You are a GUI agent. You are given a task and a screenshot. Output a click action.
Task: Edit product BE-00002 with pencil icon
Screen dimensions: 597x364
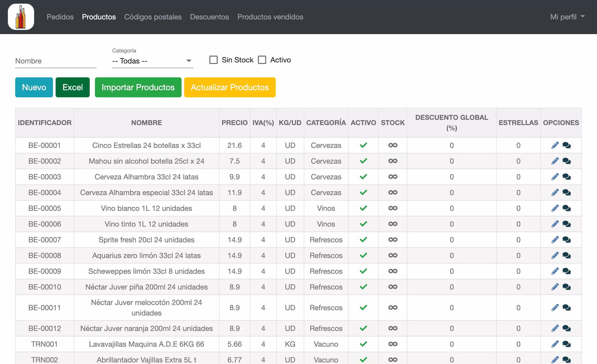[x=555, y=161]
